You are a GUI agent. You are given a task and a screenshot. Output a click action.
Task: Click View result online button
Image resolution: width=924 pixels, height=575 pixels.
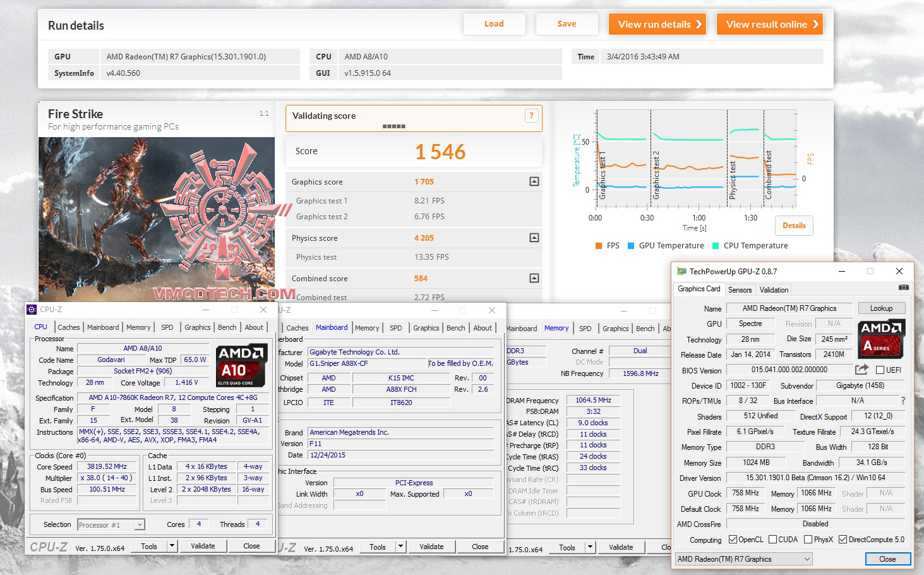tap(770, 24)
